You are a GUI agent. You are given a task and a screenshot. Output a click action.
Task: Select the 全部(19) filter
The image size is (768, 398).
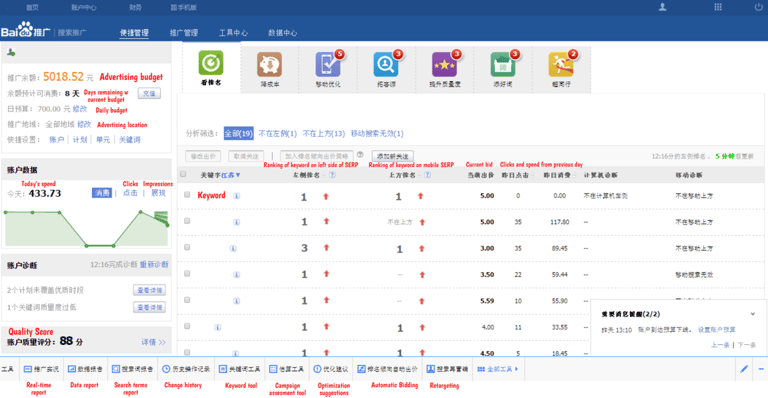239,133
